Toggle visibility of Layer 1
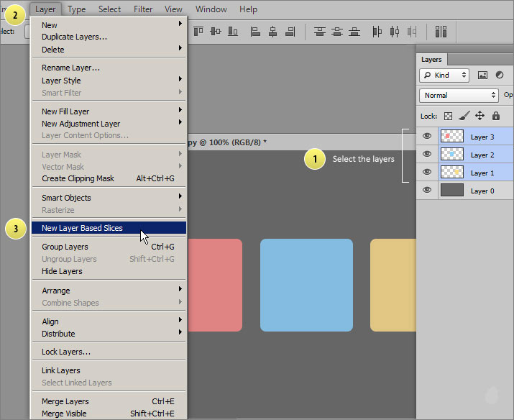 point(427,172)
